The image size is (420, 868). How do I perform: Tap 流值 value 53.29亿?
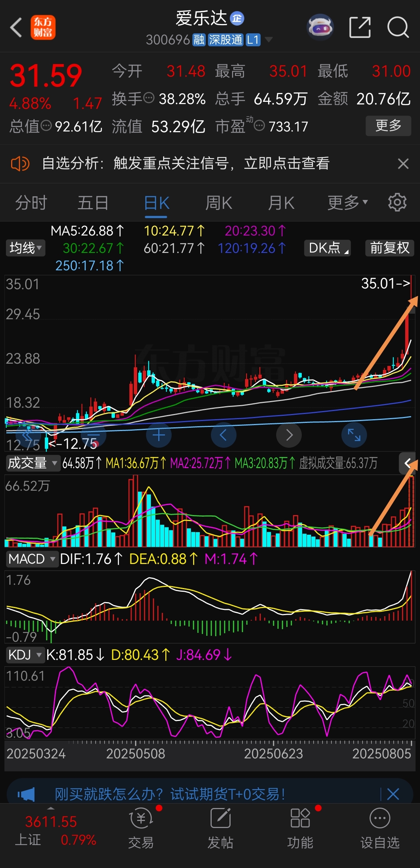(x=178, y=127)
